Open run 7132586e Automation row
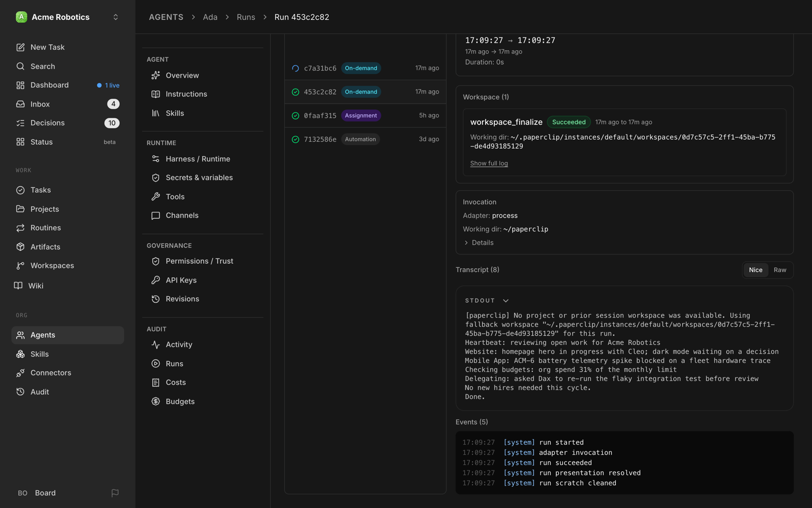 [x=365, y=139]
